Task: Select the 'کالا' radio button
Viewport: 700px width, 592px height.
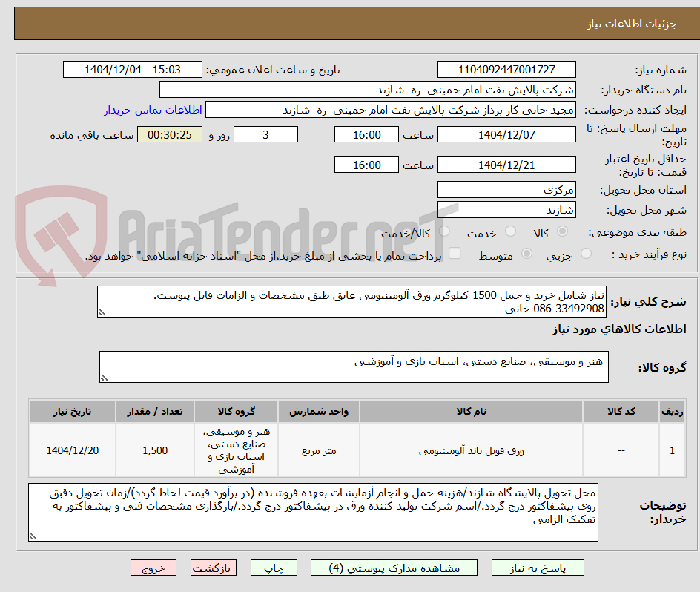Action: [x=563, y=231]
